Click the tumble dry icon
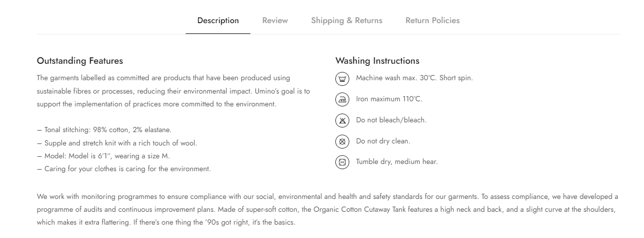644x238 pixels. pos(342,162)
